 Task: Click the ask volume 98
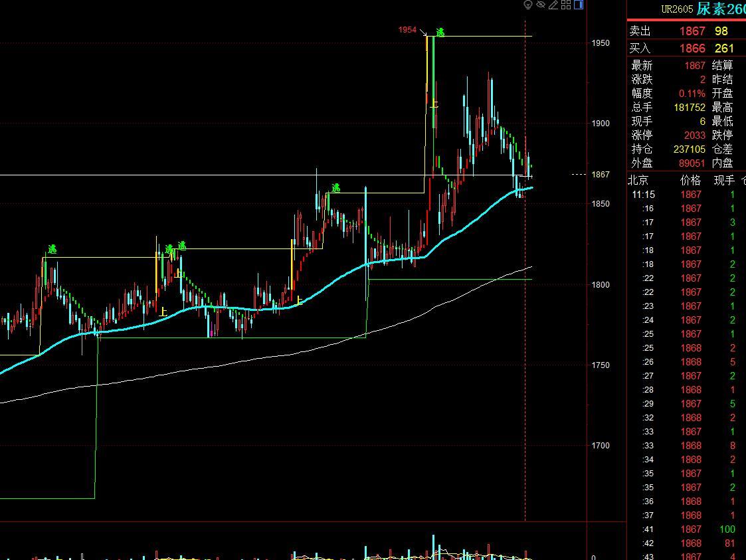721,31
